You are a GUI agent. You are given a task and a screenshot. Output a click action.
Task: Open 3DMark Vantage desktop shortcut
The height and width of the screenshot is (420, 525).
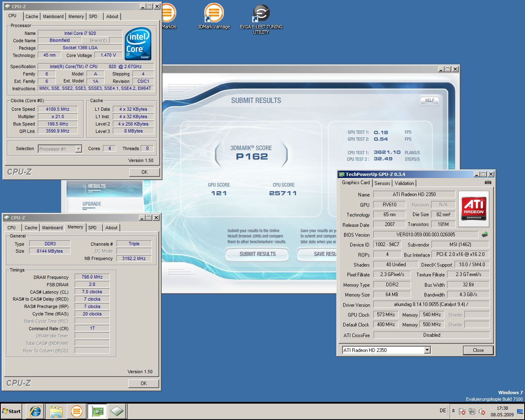pos(214,16)
